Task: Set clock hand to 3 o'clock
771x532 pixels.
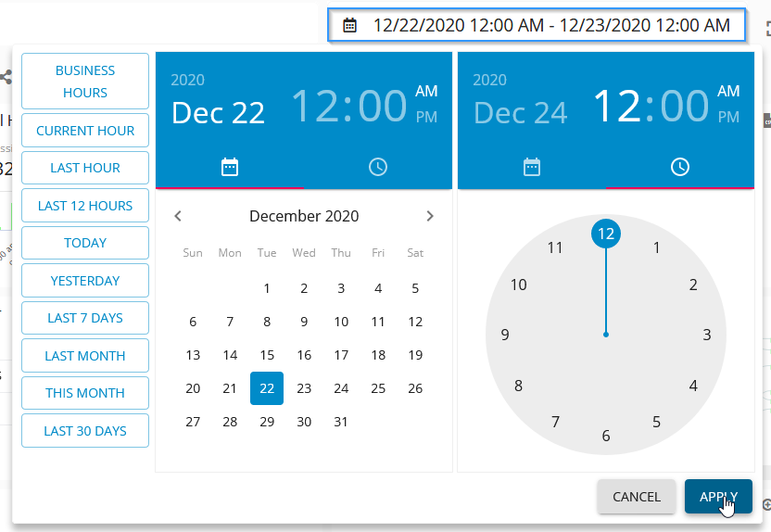Action: [706, 335]
